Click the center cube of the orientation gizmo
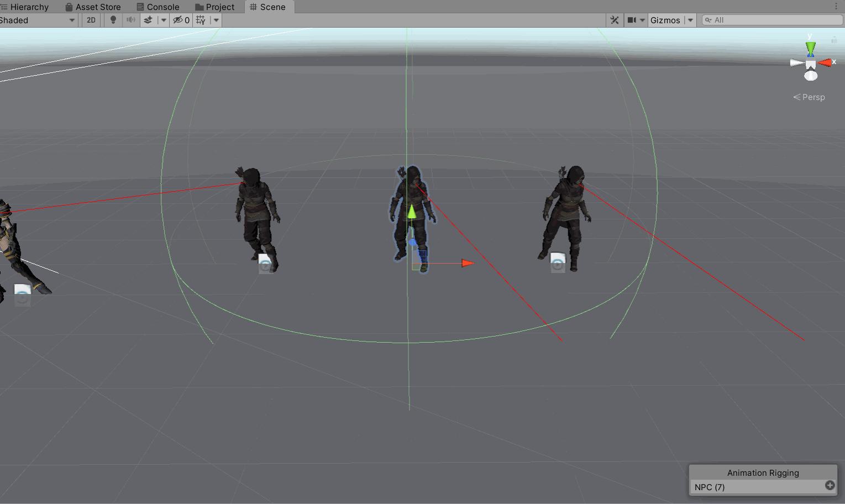 pos(811,64)
